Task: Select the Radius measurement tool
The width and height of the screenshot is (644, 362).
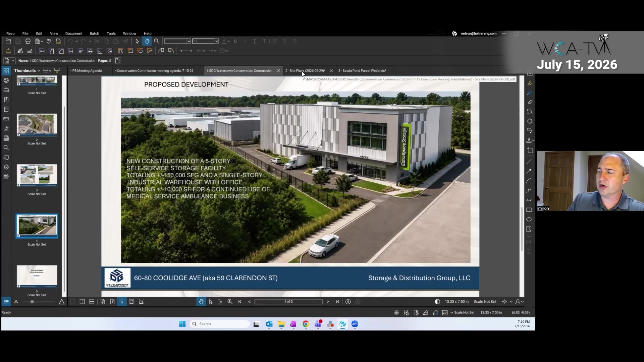Action: tap(109, 51)
